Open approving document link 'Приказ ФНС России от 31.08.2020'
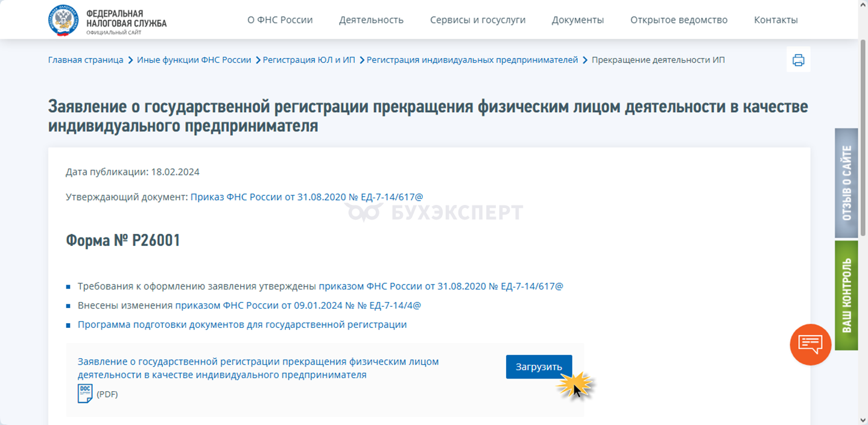This screenshot has height=425, width=868. pyautogui.click(x=307, y=197)
